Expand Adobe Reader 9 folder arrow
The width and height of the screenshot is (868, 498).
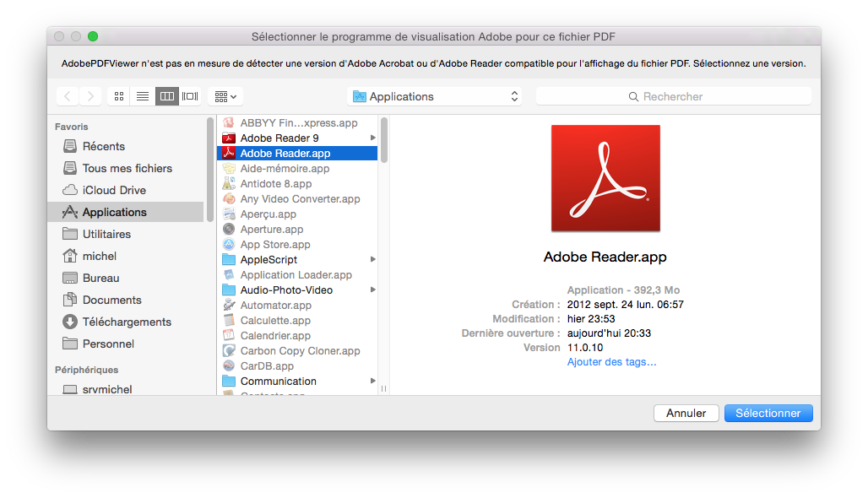click(372, 138)
